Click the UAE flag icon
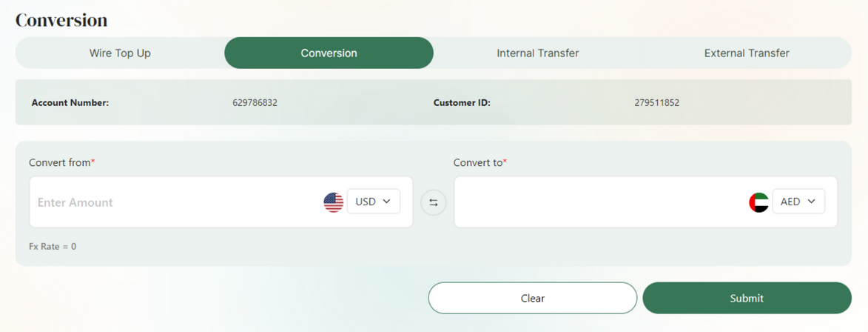This screenshot has width=868, height=332. (x=758, y=202)
